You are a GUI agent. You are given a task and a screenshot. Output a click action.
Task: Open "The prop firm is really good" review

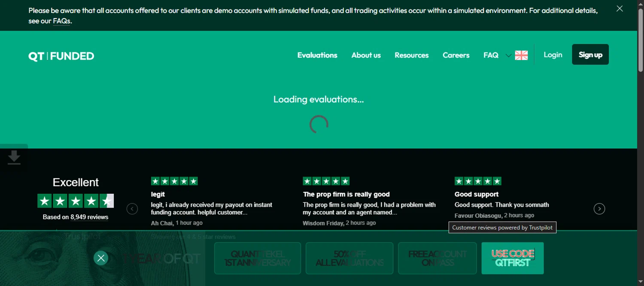tap(346, 194)
